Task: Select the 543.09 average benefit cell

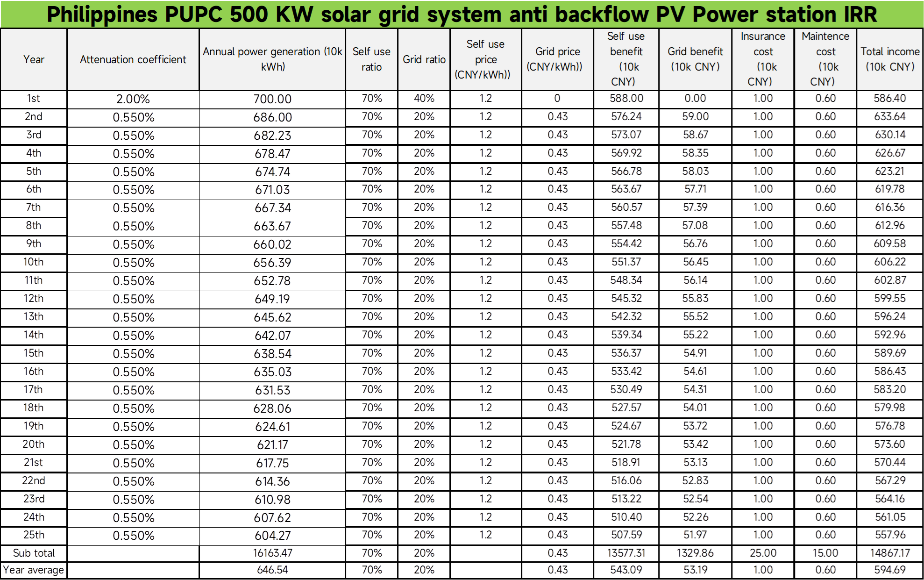Action: click(x=626, y=570)
